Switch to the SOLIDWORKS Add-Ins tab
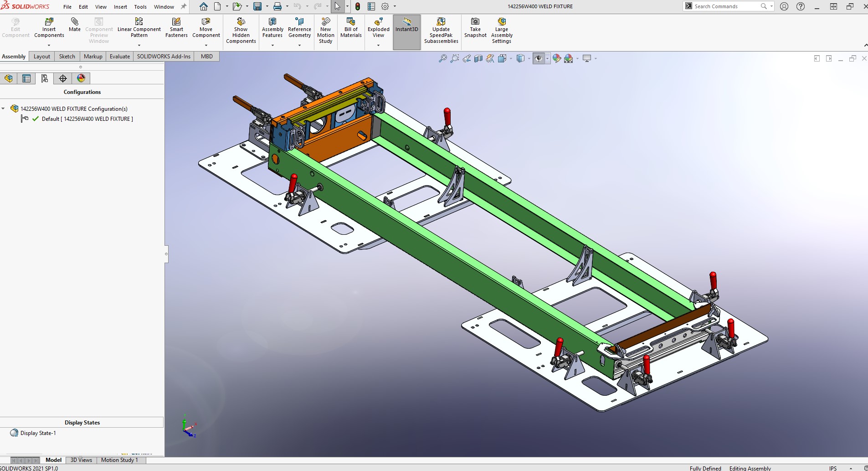Screen dimensions: 868x471 (164, 57)
